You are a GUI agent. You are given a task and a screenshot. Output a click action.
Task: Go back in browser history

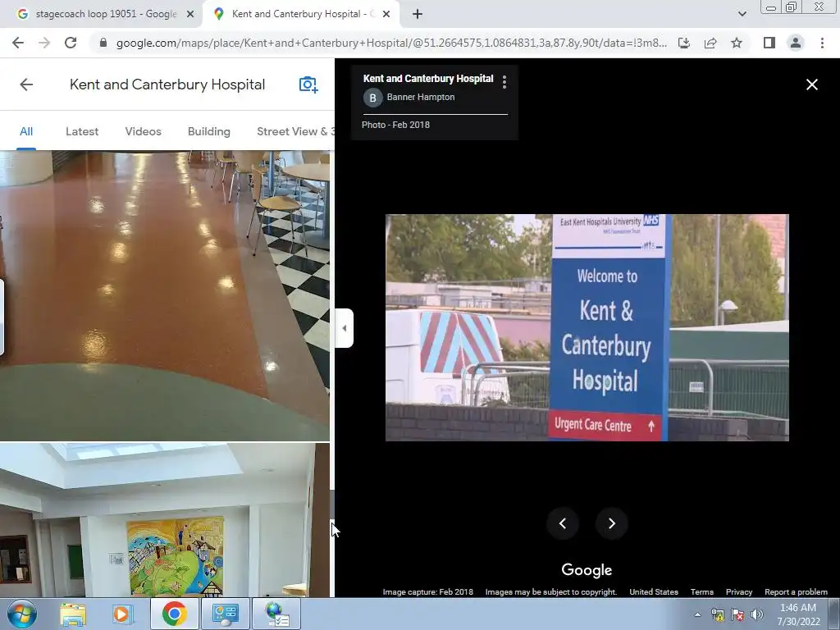pos(18,43)
